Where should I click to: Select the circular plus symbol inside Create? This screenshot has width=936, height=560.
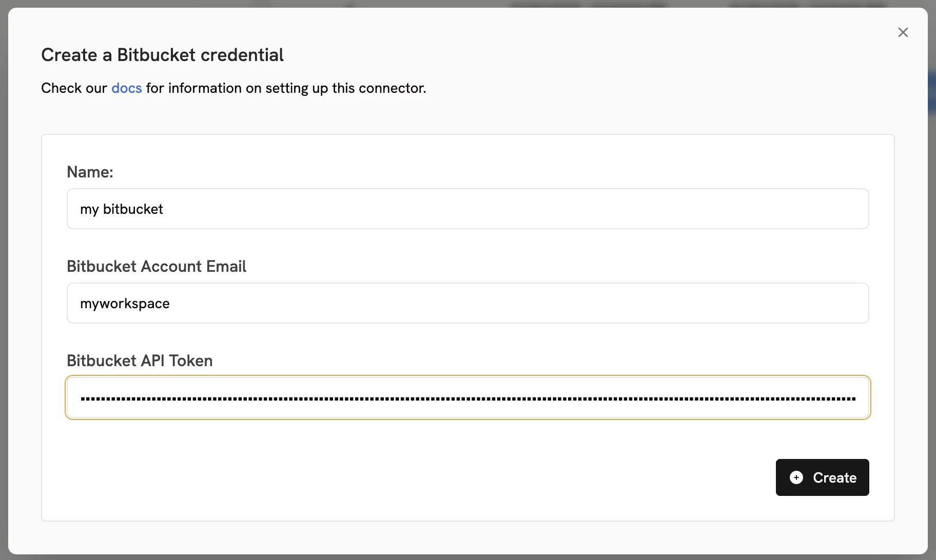pyautogui.click(x=796, y=477)
